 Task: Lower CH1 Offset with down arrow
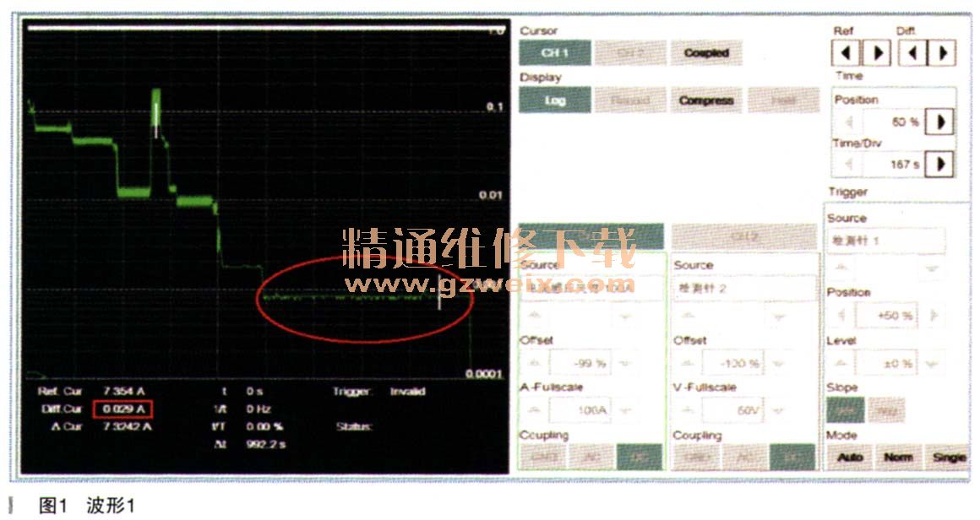point(624,363)
